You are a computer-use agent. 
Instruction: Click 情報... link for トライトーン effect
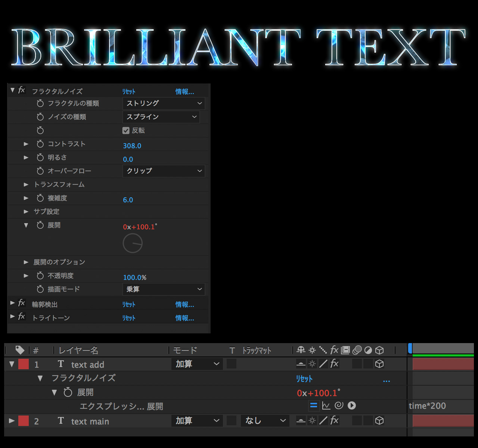pyautogui.click(x=184, y=318)
